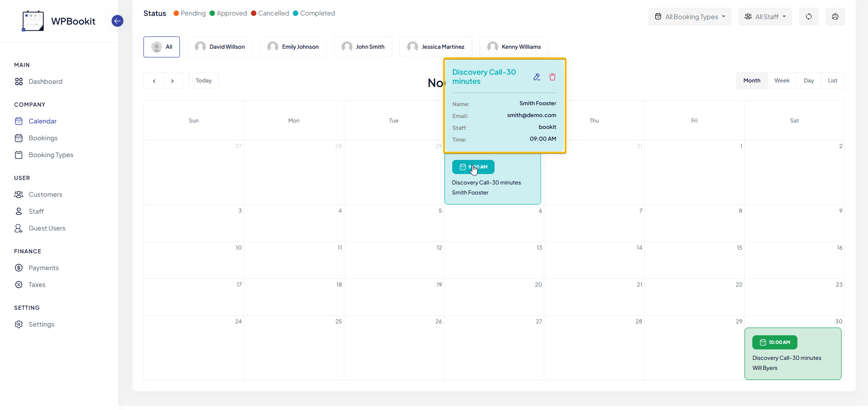Screen dimensions: 868x410
Task: Click the print calendar icon
Action: 835,17
